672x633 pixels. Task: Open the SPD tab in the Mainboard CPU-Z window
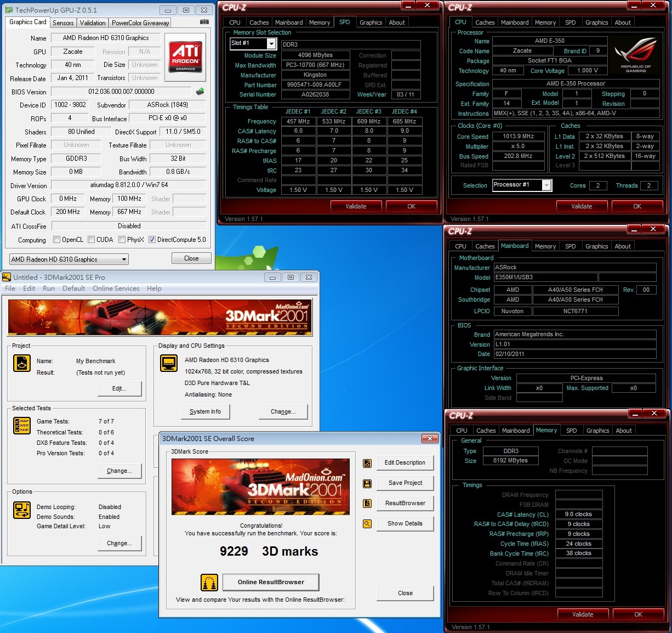[571, 246]
